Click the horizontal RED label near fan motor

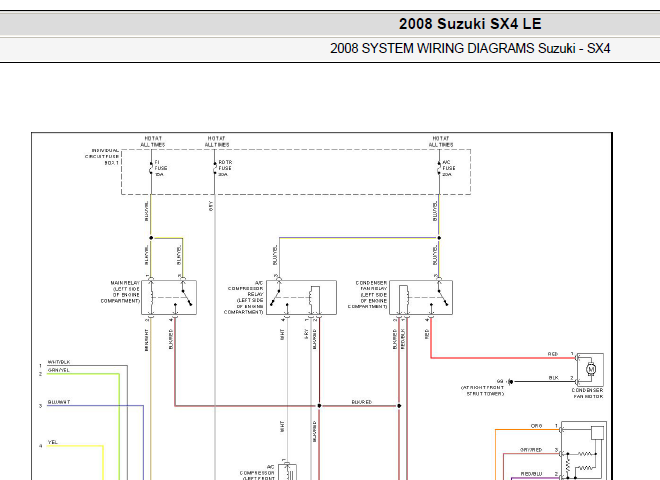tap(553, 354)
